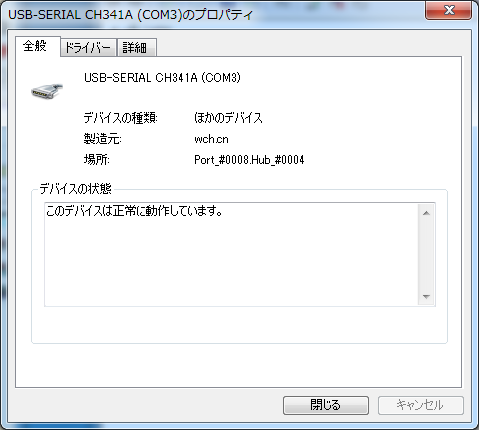Screen dimensions: 479x430
Task: Click the device name heading USB-SERIAL CH341A (COM3)
Action: 162,78
